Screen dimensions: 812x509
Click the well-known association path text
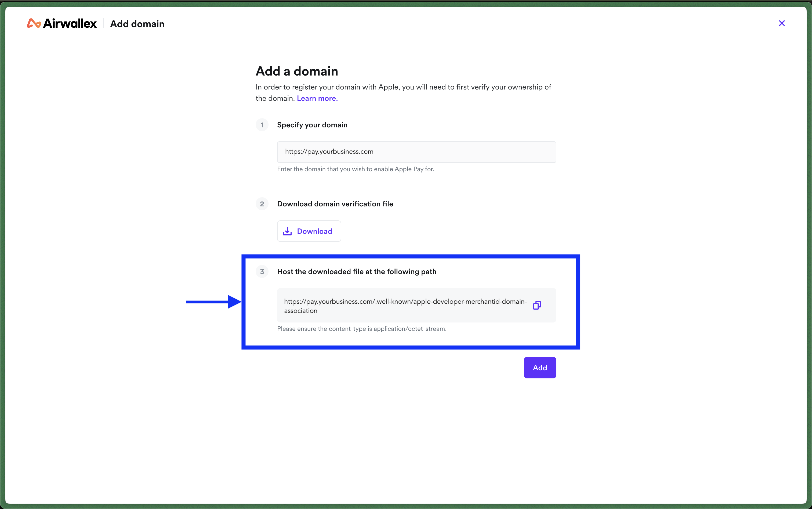405,306
